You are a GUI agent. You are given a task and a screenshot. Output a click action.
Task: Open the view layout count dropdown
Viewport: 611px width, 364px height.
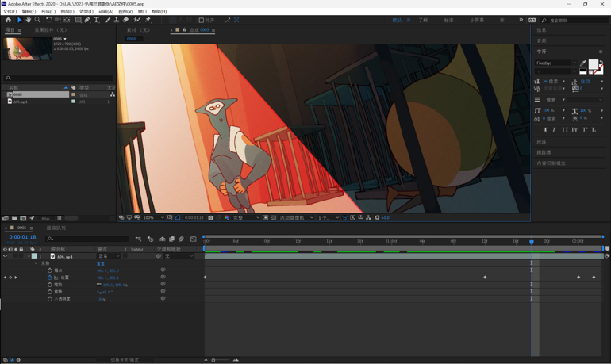pos(329,217)
